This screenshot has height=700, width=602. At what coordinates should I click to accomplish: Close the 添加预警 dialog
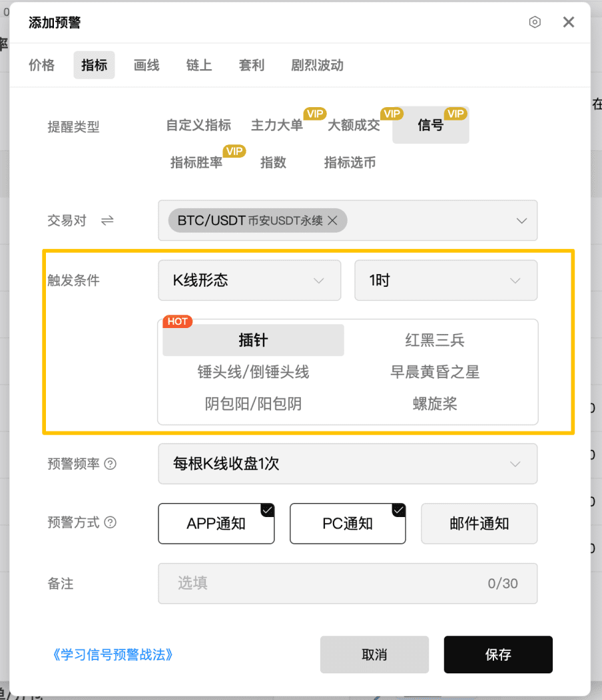pyautogui.click(x=569, y=22)
